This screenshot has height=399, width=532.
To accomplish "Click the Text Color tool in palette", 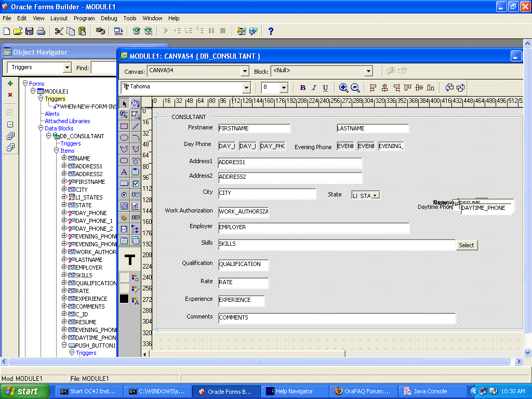I will (136, 301).
